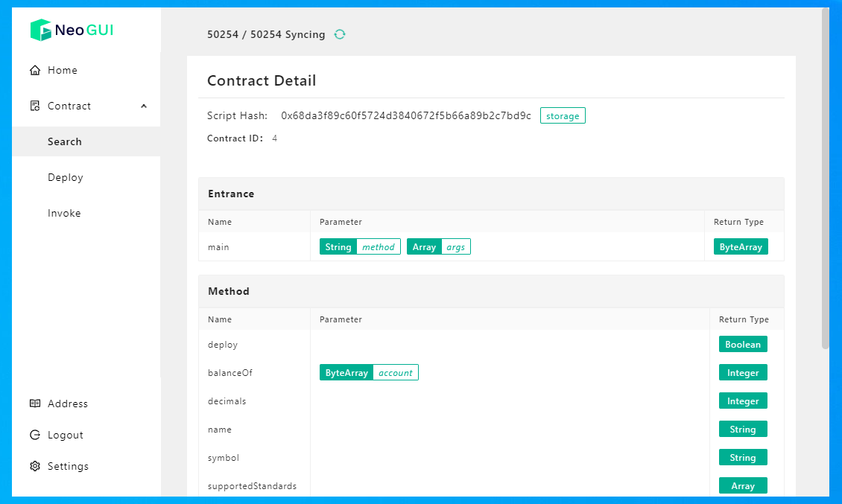Image resolution: width=842 pixels, height=504 pixels.
Task: Click the syncing refresh icon
Action: pyautogui.click(x=340, y=34)
